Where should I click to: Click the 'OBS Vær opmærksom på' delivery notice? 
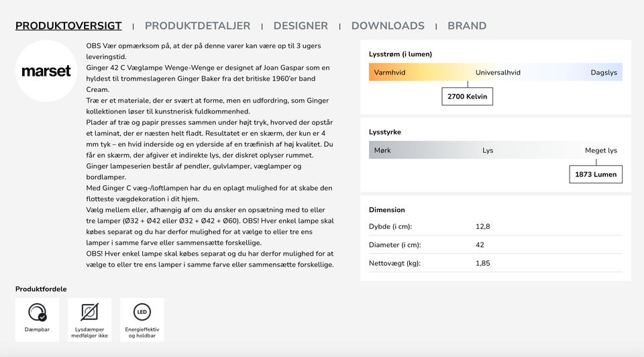coord(203,52)
